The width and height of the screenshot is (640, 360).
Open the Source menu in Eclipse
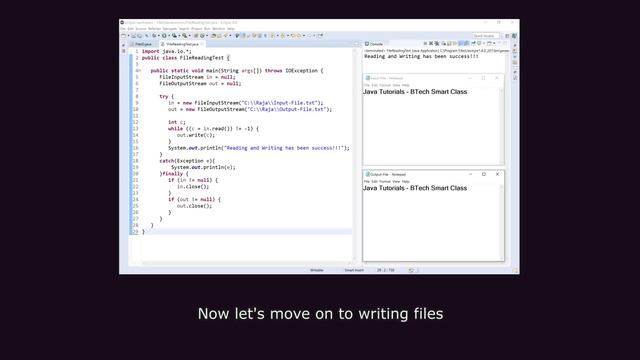(141, 29)
